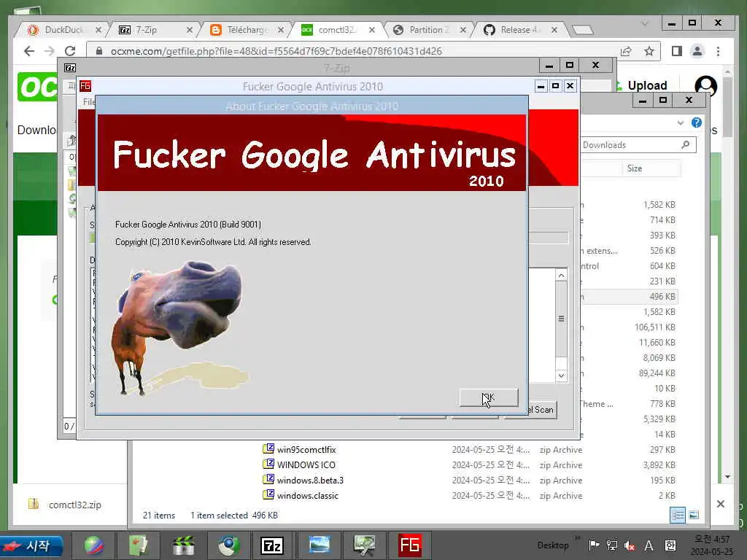Click the search magnifier in Explorer
Viewport: 747px width, 560px height.
(686, 145)
